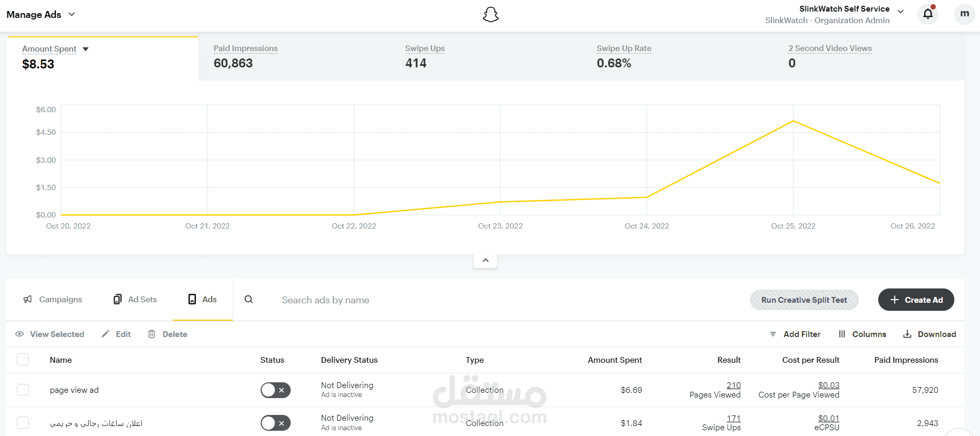The width and height of the screenshot is (980, 436).
Task: Switch to the Campaigns tab
Action: pos(53,299)
